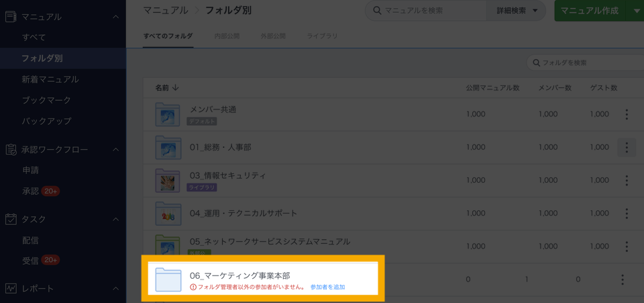Open three-dot menu for メンバー共通 row
This screenshot has height=303, width=644.
click(x=626, y=114)
